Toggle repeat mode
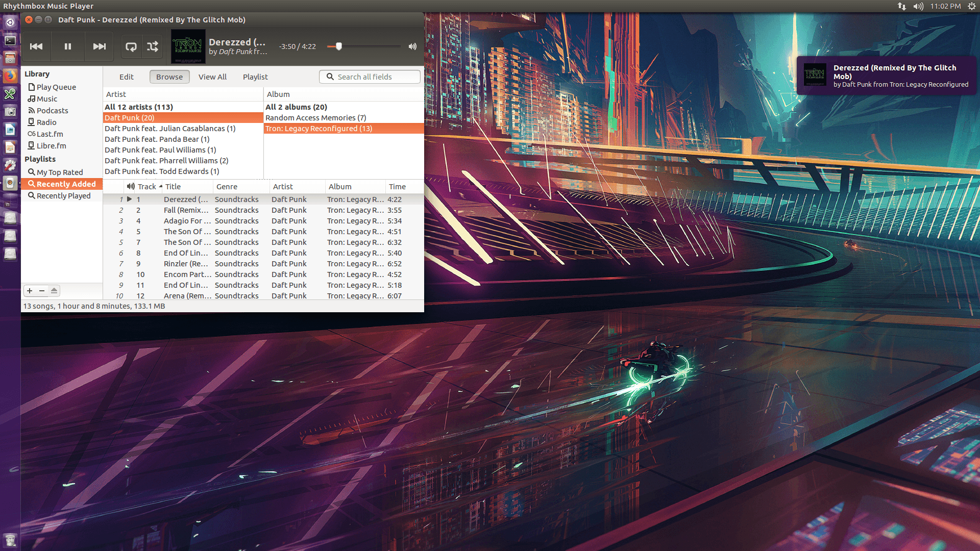 click(x=131, y=46)
